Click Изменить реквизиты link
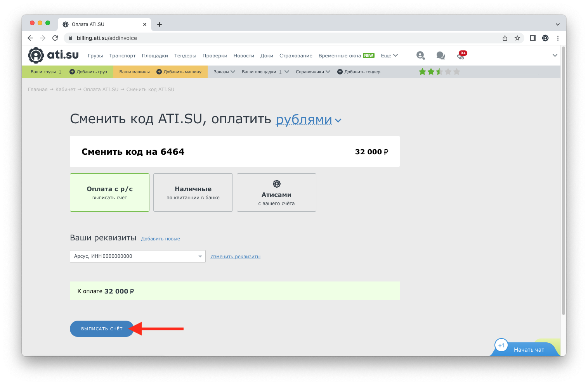Image resolution: width=588 pixels, height=385 pixels. tap(235, 257)
